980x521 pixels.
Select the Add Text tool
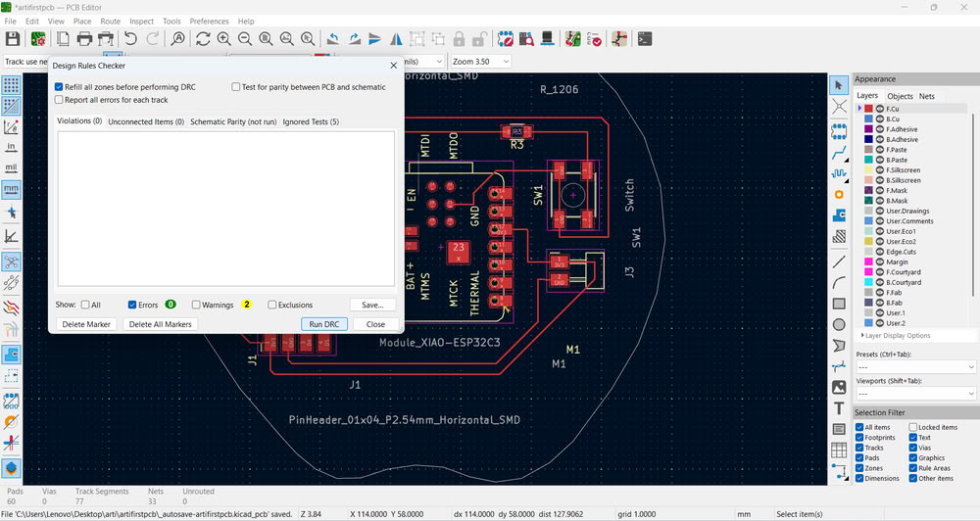pyautogui.click(x=839, y=408)
